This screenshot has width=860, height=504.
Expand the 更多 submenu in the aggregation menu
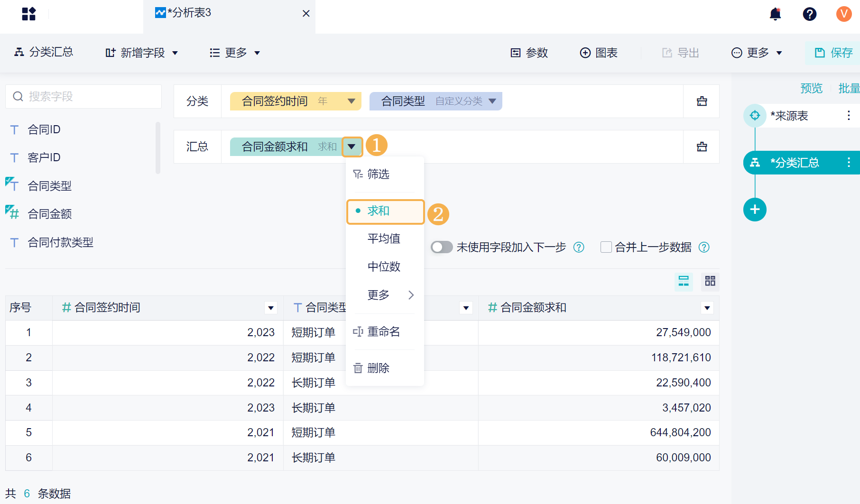click(x=385, y=295)
